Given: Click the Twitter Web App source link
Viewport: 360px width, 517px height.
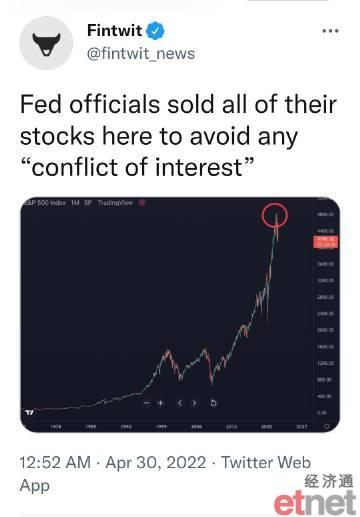Looking at the screenshot, I should tap(165, 474).
